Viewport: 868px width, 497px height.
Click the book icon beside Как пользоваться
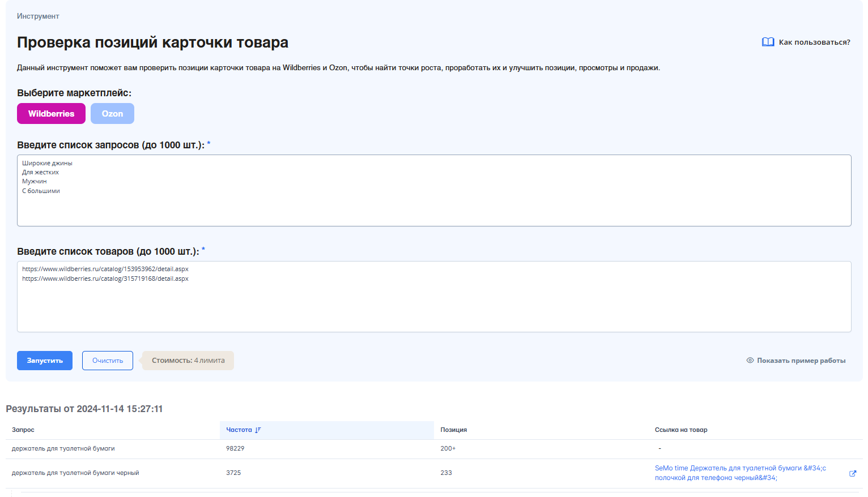(x=768, y=42)
